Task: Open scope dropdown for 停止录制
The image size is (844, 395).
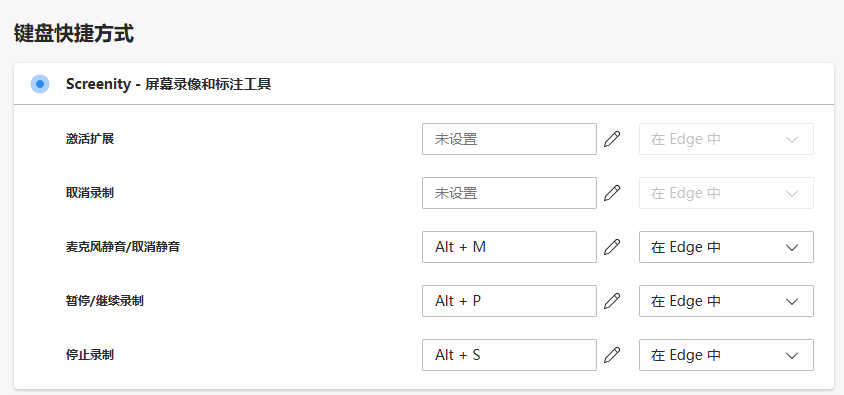Action: [x=726, y=355]
